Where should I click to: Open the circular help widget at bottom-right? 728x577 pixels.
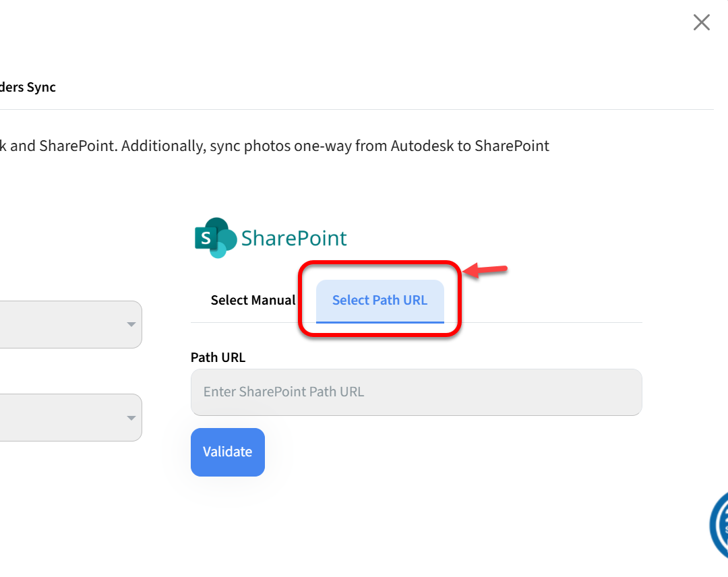pos(719,526)
